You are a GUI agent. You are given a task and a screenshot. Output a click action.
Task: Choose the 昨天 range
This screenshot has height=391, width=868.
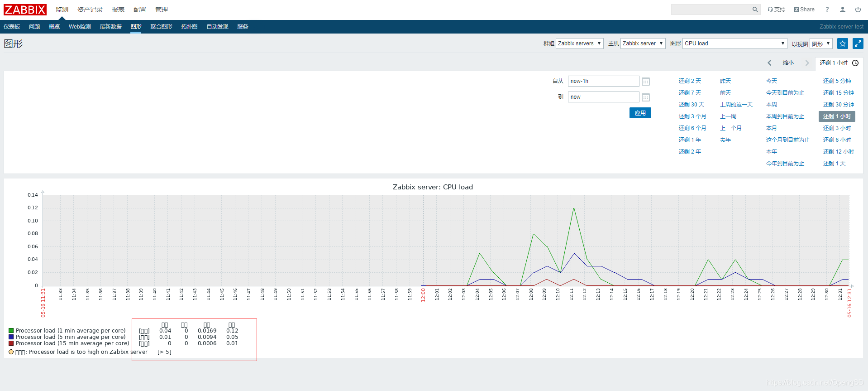pyautogui.click(x=725, y=81)
